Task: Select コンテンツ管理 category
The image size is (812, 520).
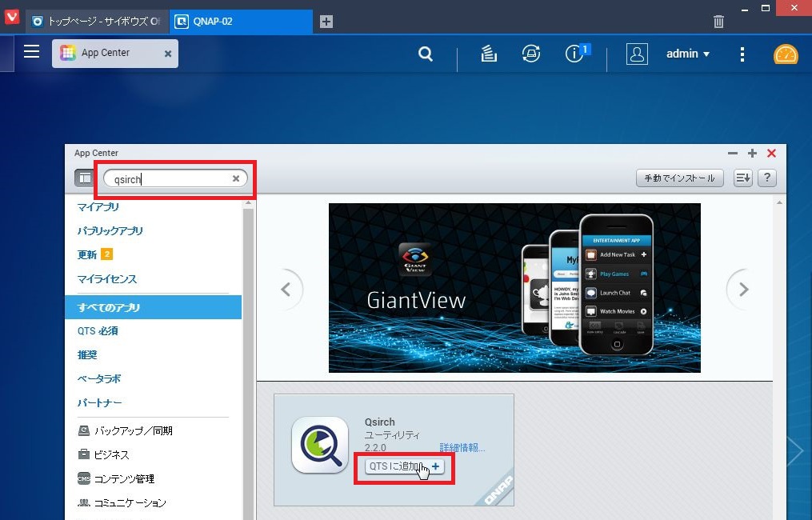Action: [124, 478]
